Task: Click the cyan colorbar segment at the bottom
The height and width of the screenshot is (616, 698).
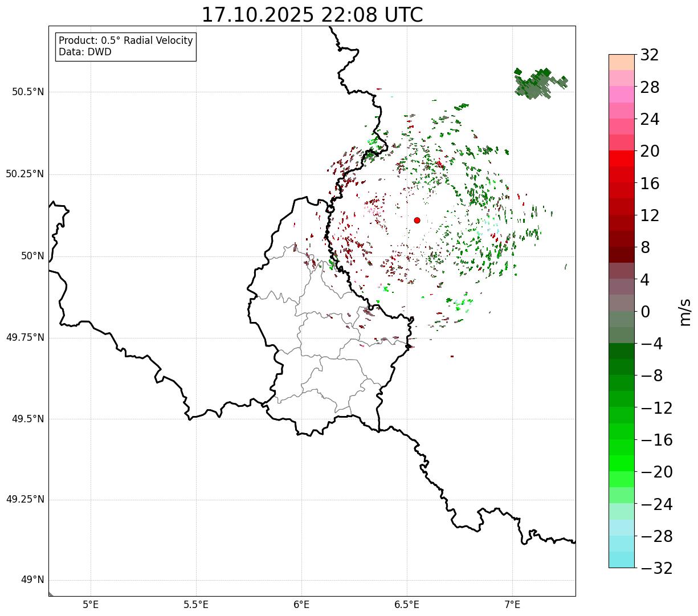Action: (x=622, y=560)
